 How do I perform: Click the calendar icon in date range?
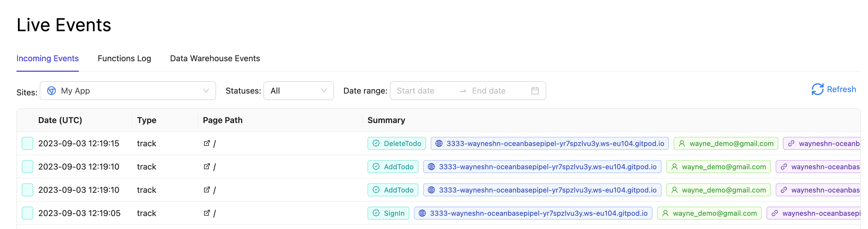click(535, 91)
